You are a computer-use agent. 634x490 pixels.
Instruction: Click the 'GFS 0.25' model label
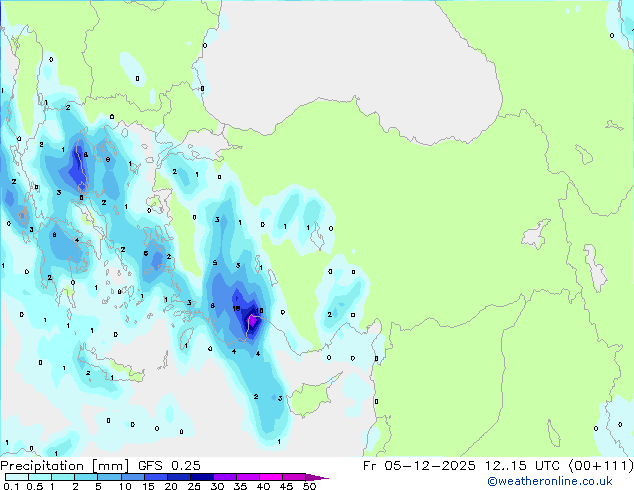[169, 466]
